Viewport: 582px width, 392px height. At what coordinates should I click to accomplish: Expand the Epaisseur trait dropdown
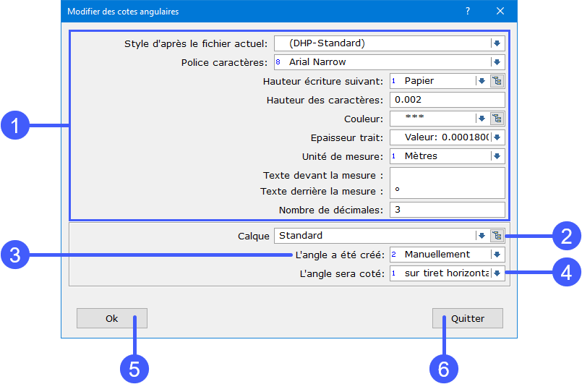tap(497, 137)
